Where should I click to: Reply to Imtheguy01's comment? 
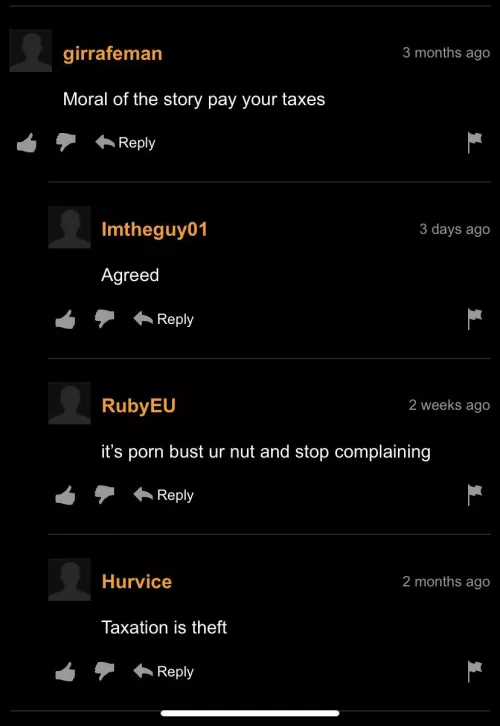[164, 319]
